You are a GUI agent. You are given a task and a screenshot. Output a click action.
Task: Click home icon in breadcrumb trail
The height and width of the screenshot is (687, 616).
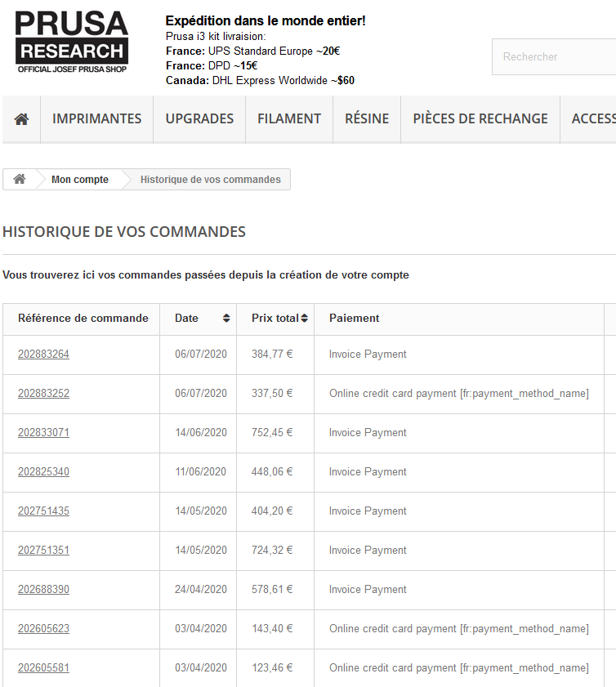20,179
